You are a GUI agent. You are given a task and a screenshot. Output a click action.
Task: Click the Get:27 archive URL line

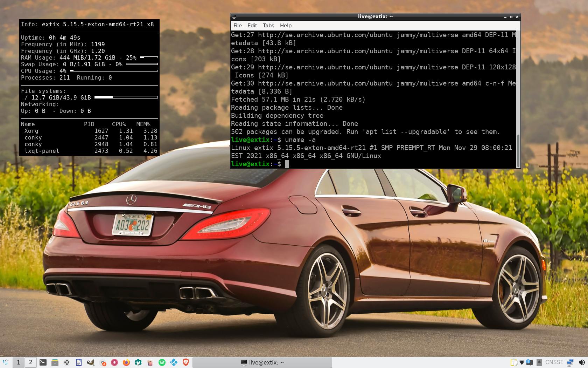point(373,35)
